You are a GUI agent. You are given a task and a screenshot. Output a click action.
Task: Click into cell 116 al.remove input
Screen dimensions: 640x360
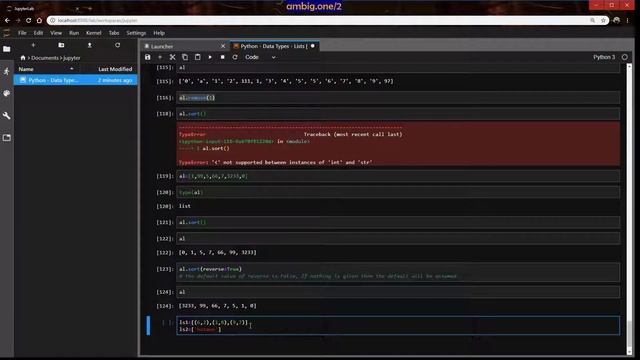pyautogui.click(x=398, y=98)
